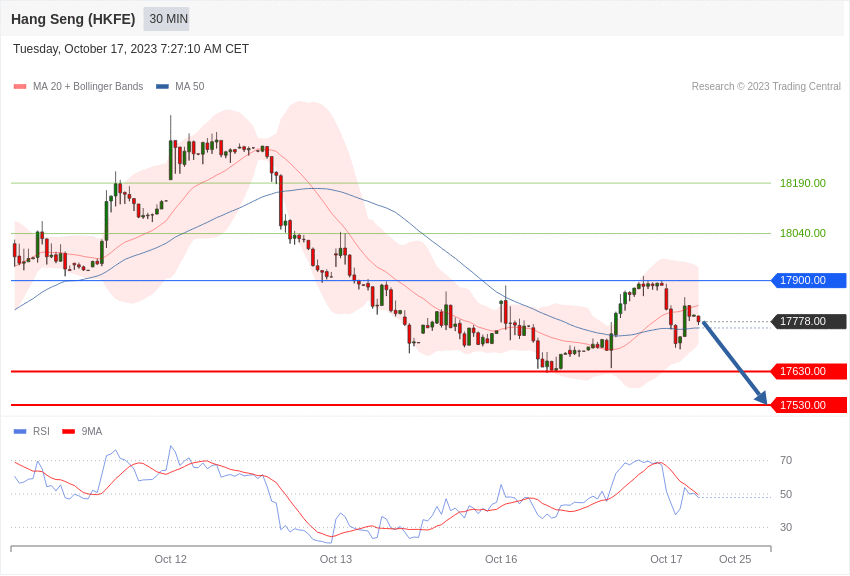This screenshot has height=576, width=850.
Task: Click the blue downward projection arrow
Action: [x=735, y=360]
